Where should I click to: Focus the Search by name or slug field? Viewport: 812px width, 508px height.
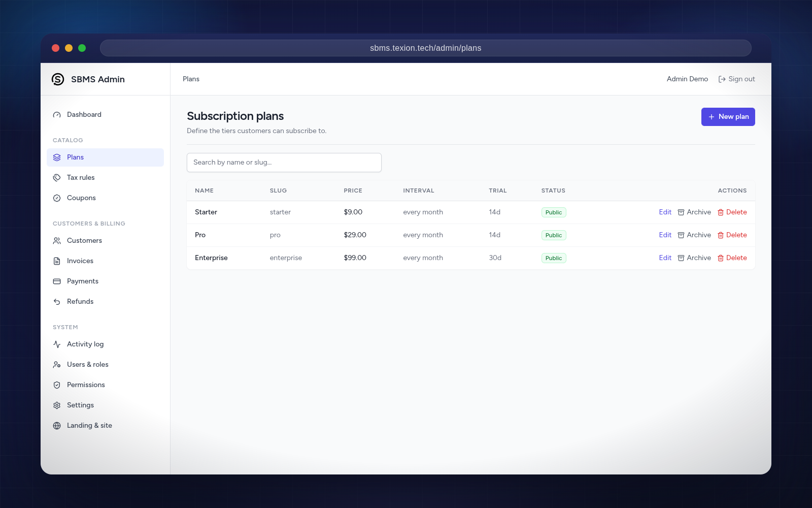[284, 163]
